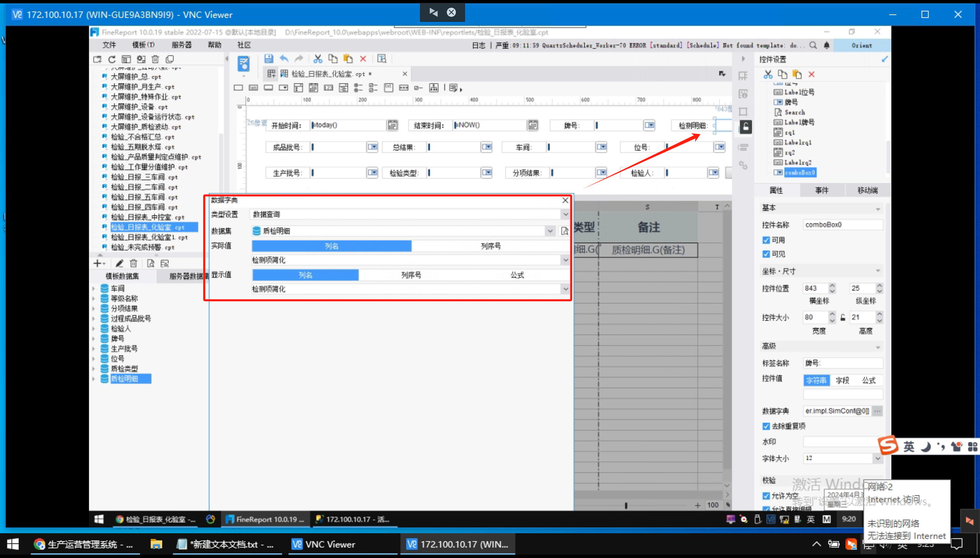Click the paste icon in main toolbar

click(x=348, y=59)
